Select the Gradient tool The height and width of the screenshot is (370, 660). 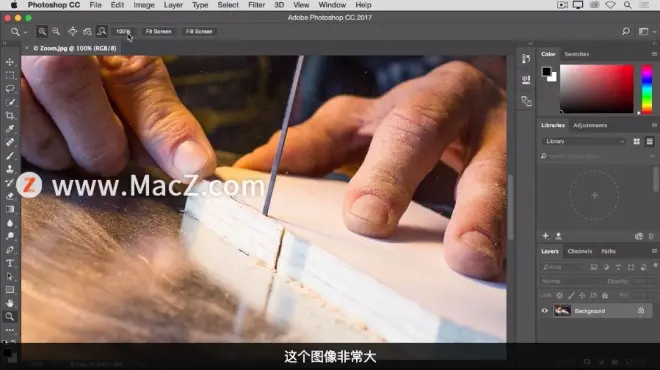pos(10,209)
